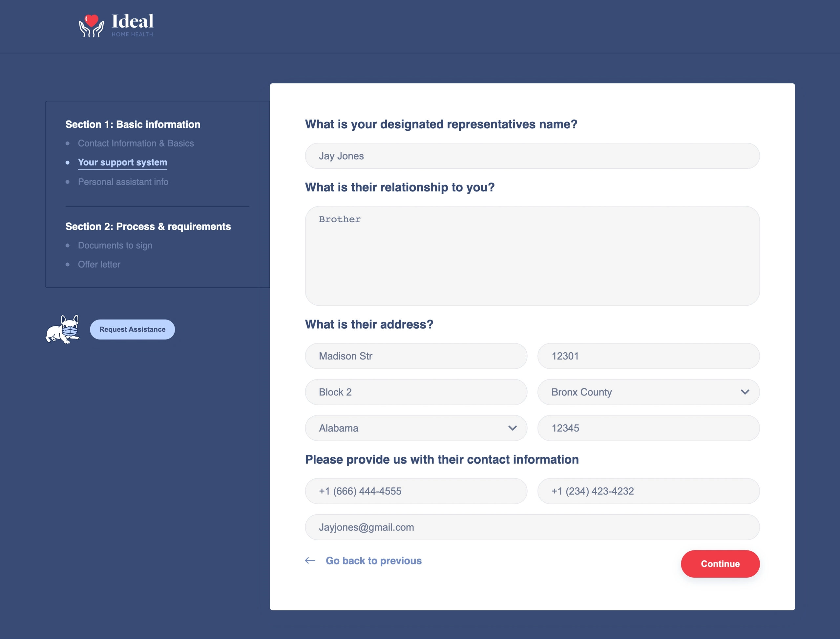Select Your support system step
Screen dimensions: 840x639
(x=122, y=163)
